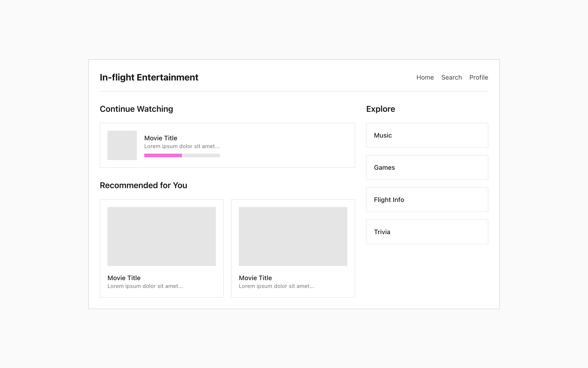Go to the Search page
Image resolution: width=588 pixels, height=368 pixels.
pos(451,78)
